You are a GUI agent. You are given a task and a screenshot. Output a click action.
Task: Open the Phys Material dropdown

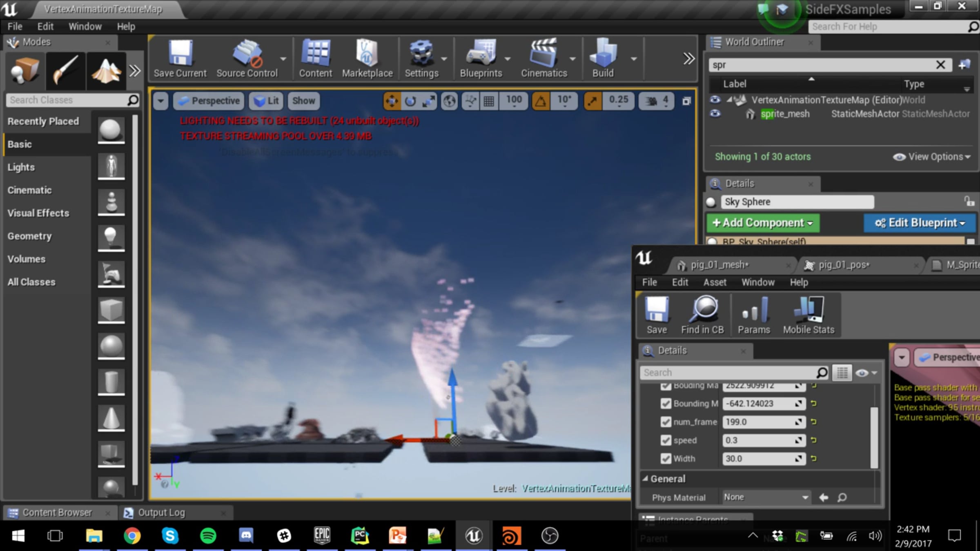[x=766, y=497]
